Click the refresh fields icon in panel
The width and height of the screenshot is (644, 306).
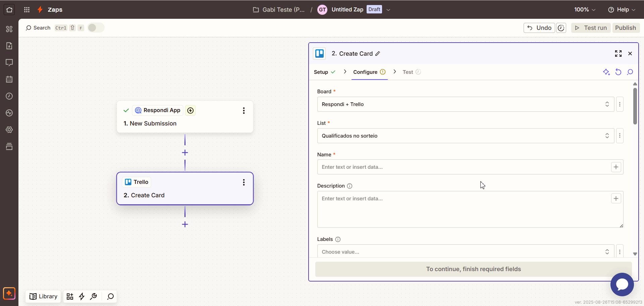click(x=618, y=72)
